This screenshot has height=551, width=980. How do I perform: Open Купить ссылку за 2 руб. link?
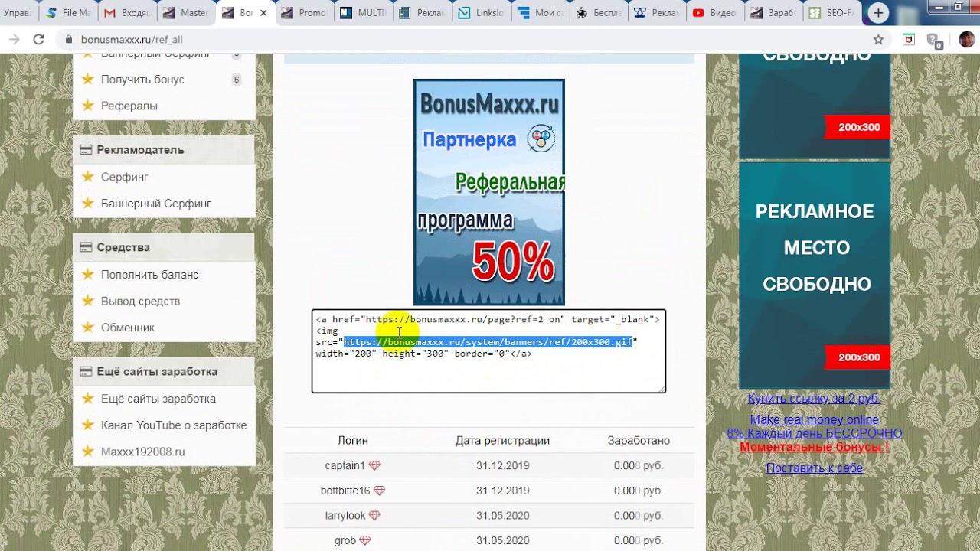click(x=815, y=399)
